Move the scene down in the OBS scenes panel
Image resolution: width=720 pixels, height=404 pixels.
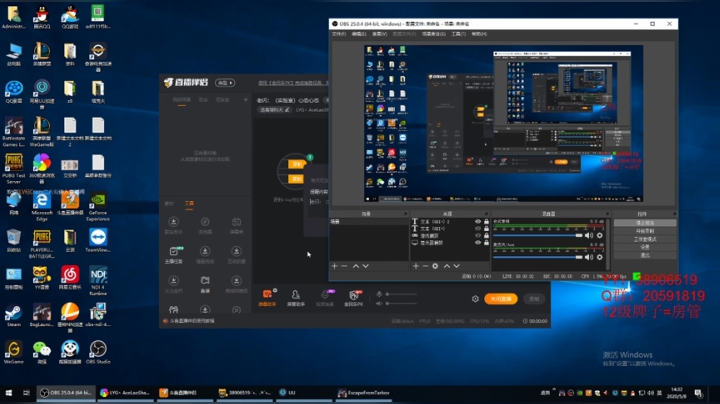366,266
